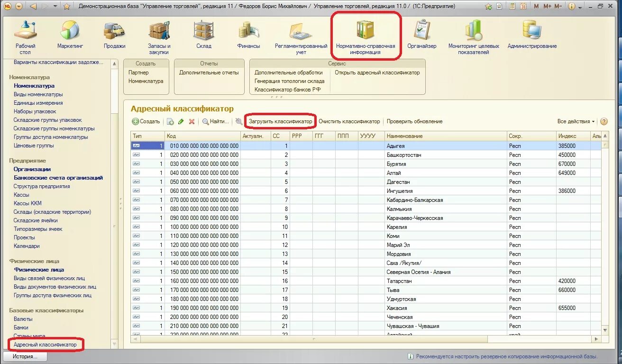Open Физические лица link in sidebar
The width and height of the screenshot is (622, 364).
coord(39,270)
